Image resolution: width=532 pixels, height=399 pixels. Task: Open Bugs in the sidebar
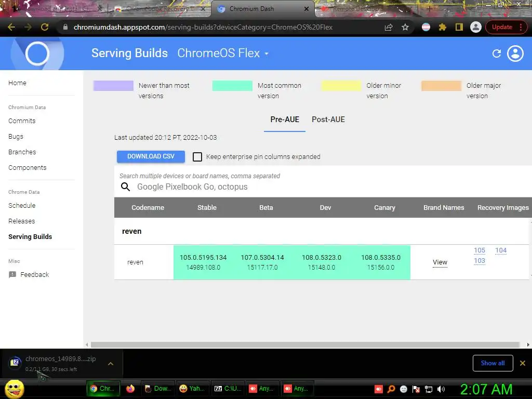[16, 137]
